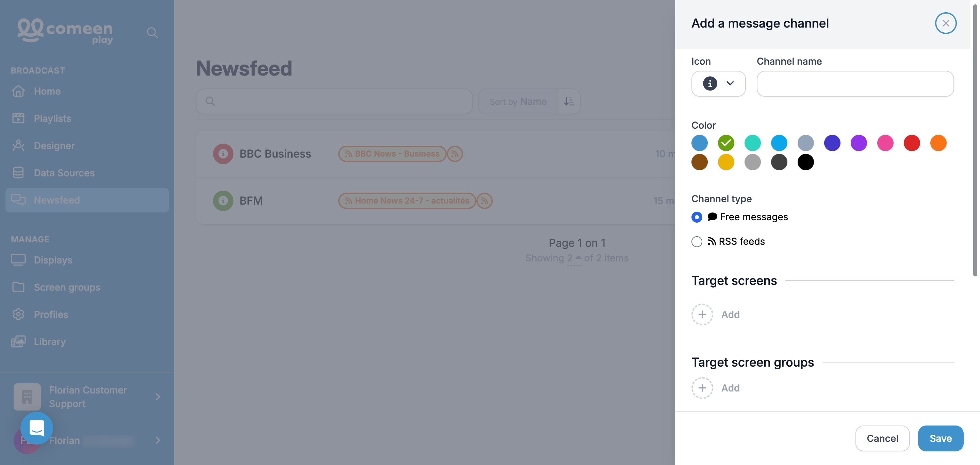This screenshot has width=980, height=465.
Task: Click the organization building icon
Action: click(x=27, y=397)
